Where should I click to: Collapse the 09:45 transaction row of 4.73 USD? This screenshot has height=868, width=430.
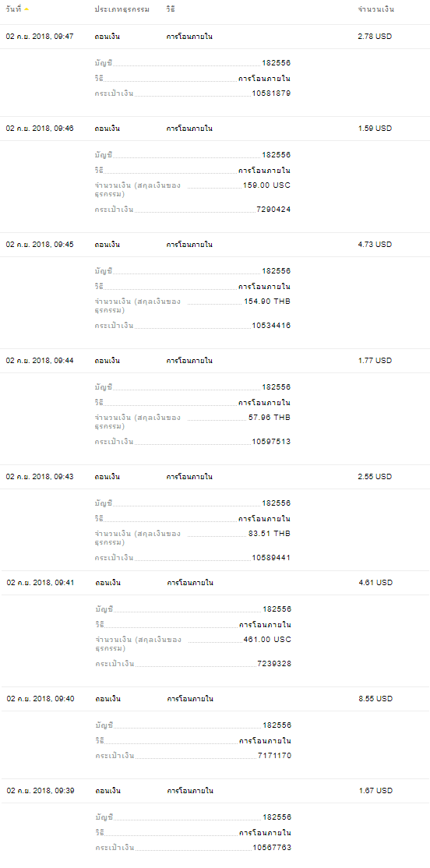coord(215,245)
